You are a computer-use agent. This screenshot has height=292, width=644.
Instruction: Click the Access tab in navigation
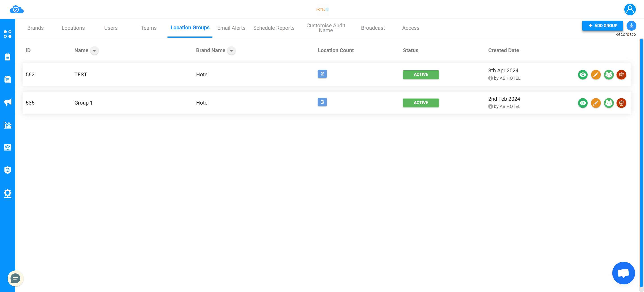tap(411, 28)
